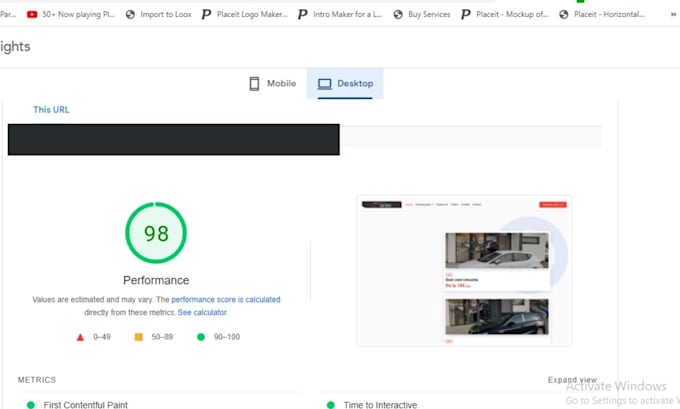This screenshot has height=409, width=680.
Task: Click the 98 performance score gauge
Action: tap(156, 233)
